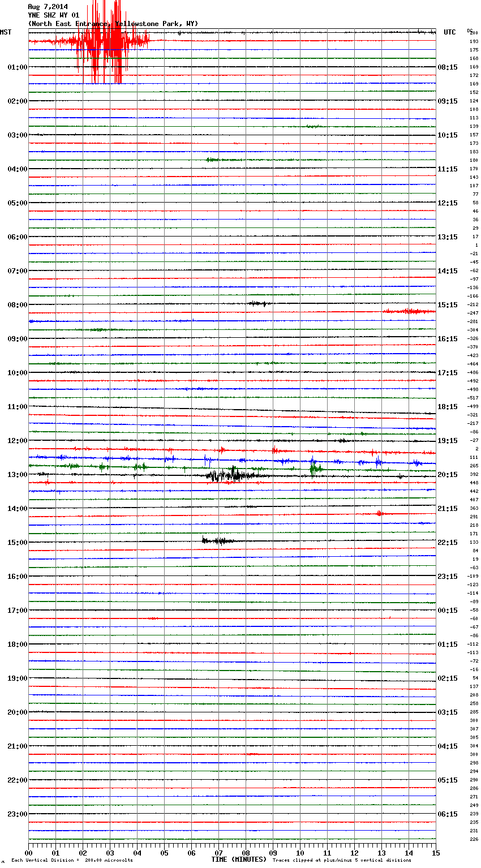The height and width of the screenshot is (868, 481).
Task: Select the '08:00' MST row label
Action: click(18, 305)
